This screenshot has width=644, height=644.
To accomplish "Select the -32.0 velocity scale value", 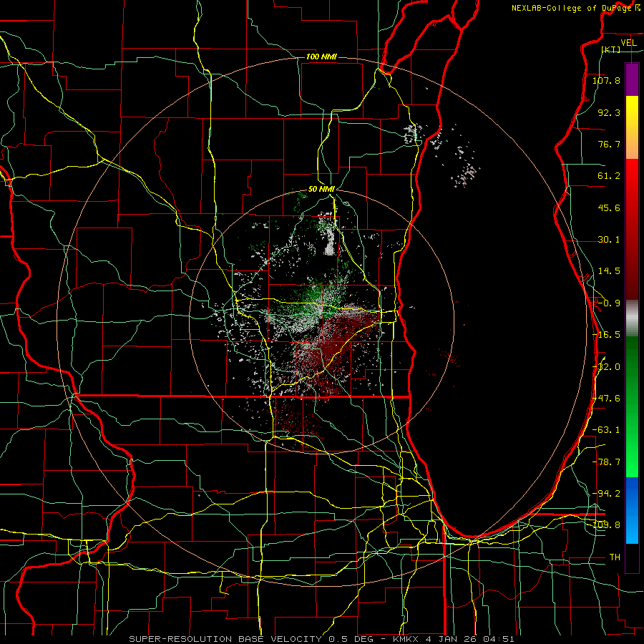I will (x=606, y=367).
